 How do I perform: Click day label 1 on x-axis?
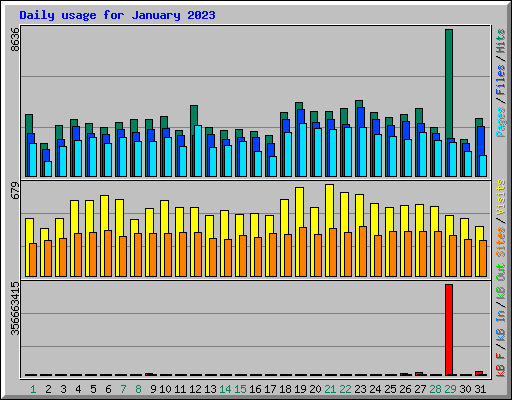pyautogui.click(x=33, y=389)
